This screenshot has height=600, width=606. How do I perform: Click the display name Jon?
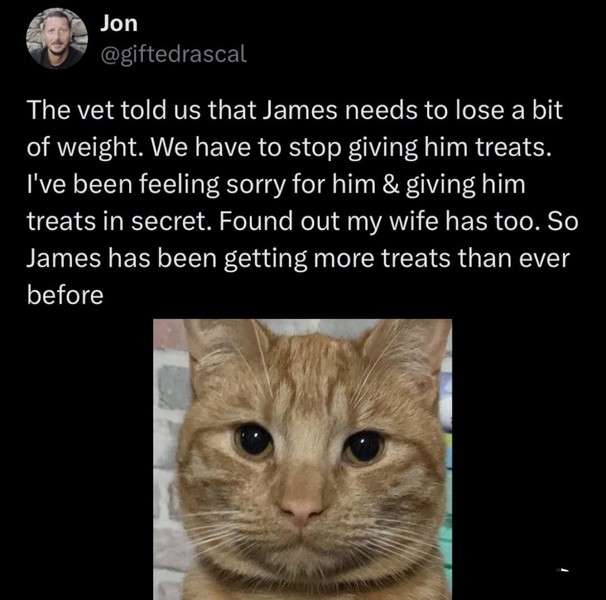119,24
